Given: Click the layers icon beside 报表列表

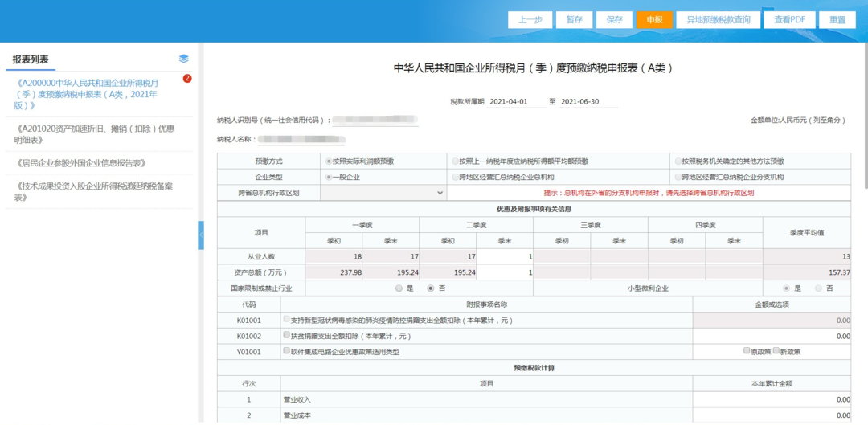Looking at the screenshot, I should coord(184,59).
